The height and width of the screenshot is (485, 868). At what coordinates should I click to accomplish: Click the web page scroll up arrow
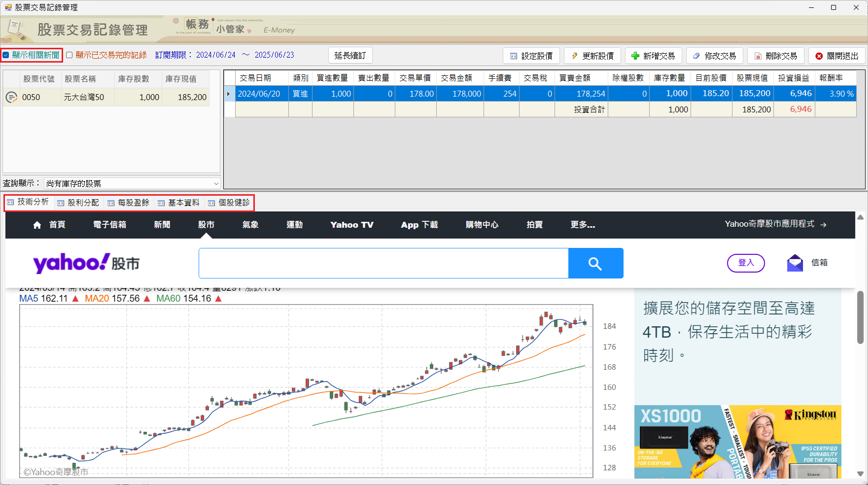click(x=860, y=217)
